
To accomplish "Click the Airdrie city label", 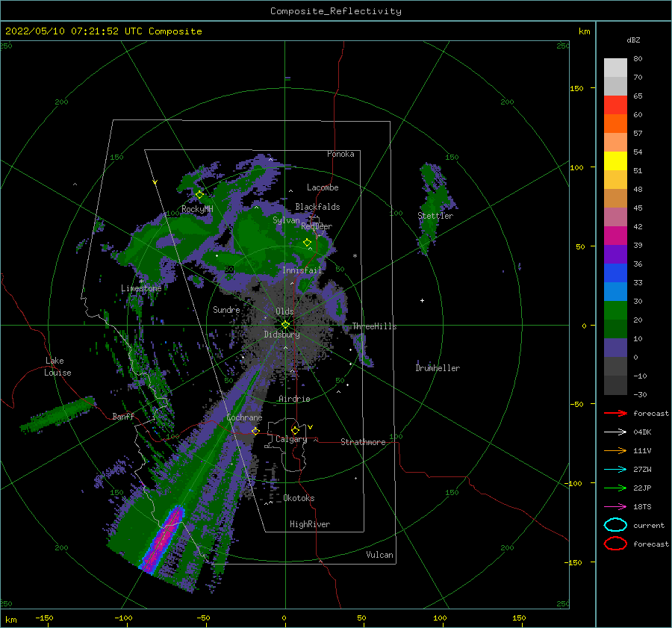I will pyautogui.click(x=294, y=399).
